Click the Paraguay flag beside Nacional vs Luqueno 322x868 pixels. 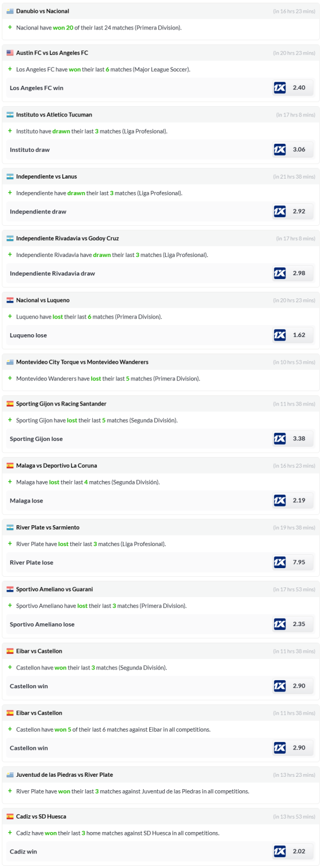[10, 300]
